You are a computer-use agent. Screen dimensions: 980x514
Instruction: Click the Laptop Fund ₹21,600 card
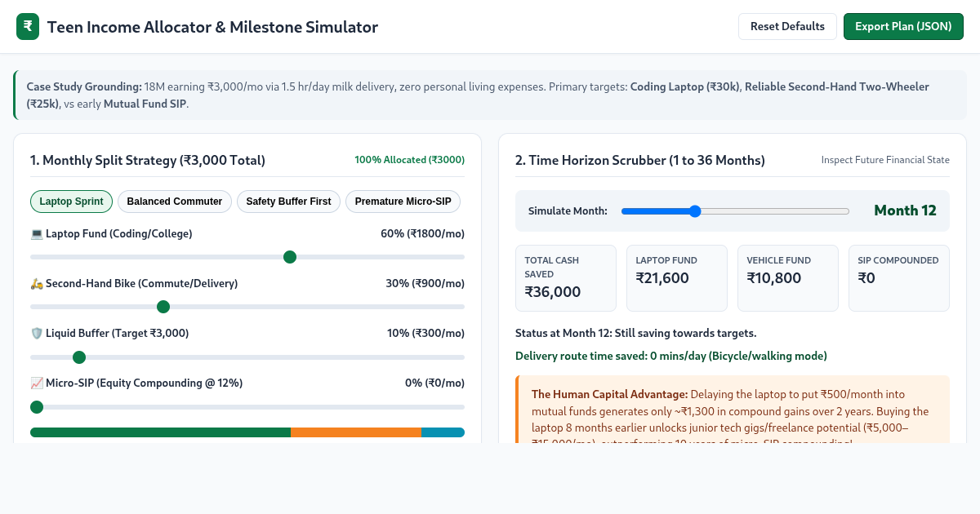(x=677, y=278)
